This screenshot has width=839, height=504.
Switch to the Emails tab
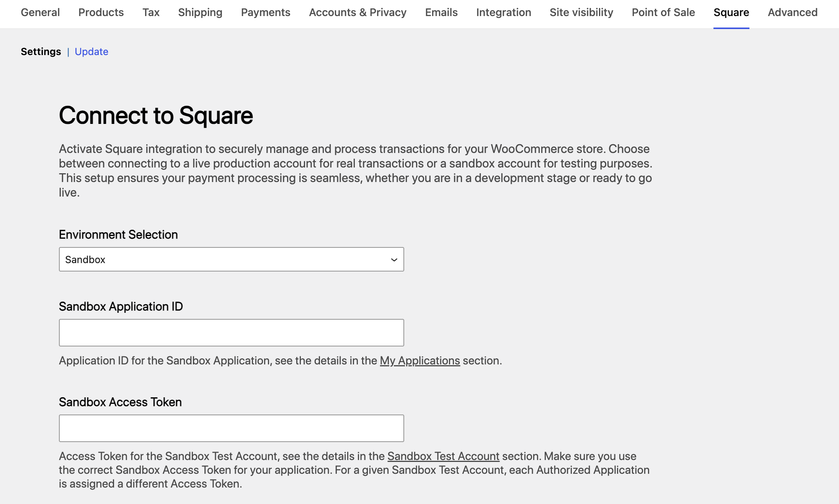(441, 12)
